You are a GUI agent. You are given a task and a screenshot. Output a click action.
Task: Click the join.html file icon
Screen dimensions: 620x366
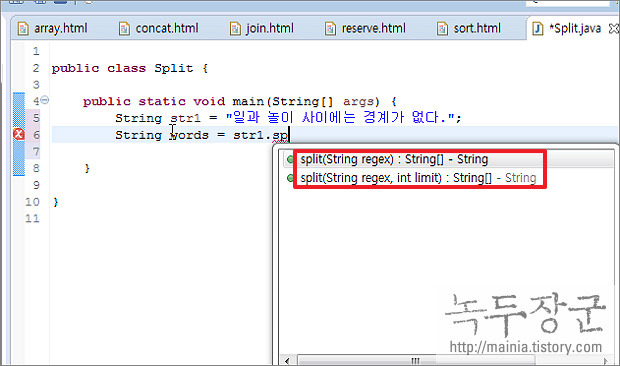pos(235,29)
